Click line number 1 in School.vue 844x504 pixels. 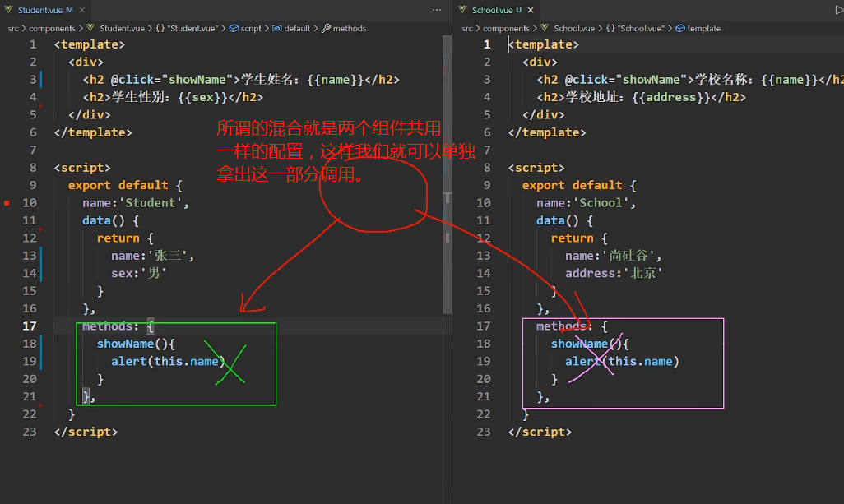(487, 44)
